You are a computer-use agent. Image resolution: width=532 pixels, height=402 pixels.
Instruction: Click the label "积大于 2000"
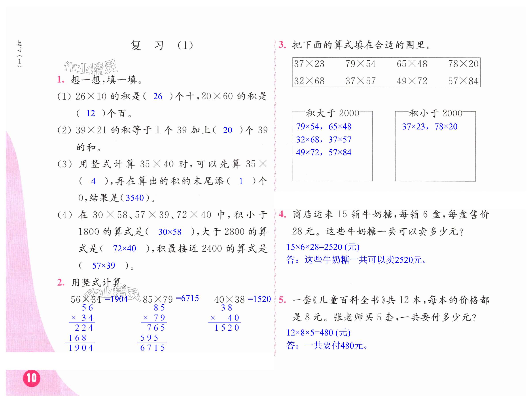[332, 113]
